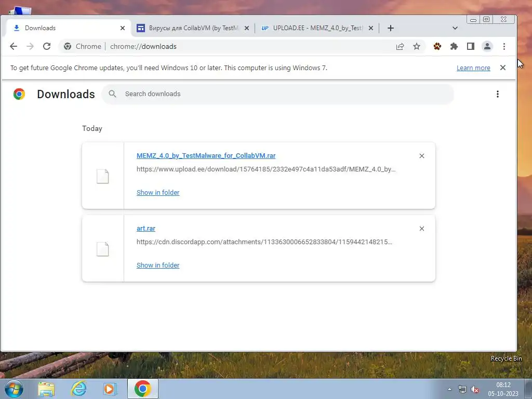Click the muted volume tray icon
Viewport: 532px width, 399px height.
coord(475,390)
